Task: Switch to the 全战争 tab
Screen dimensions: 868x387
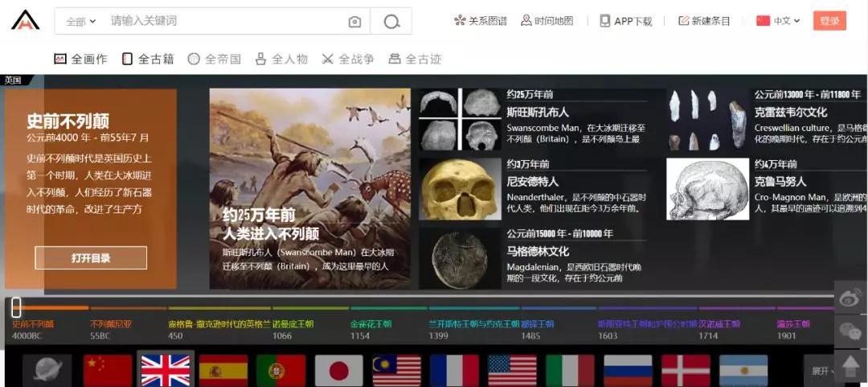Action: click(348, 59)
